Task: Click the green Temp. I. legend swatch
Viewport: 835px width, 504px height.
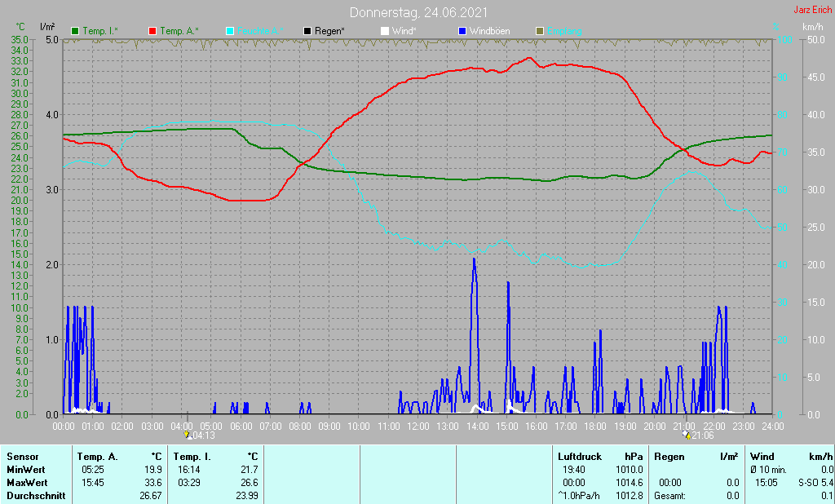Action: pos(75,32)
